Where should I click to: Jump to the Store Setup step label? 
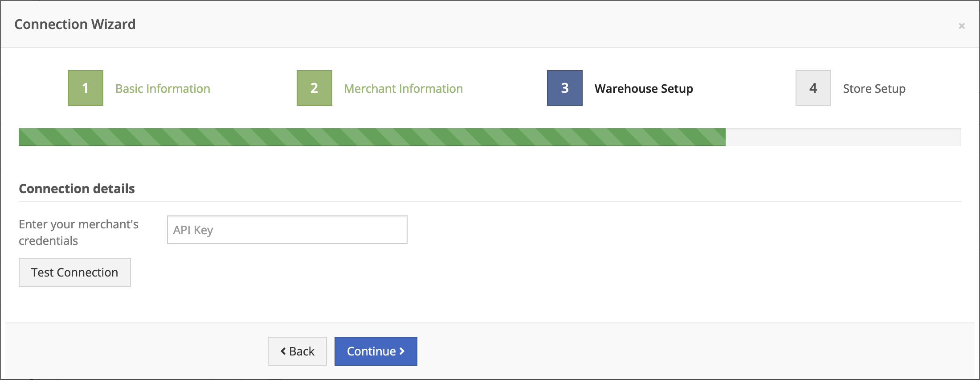coord(874,89)
